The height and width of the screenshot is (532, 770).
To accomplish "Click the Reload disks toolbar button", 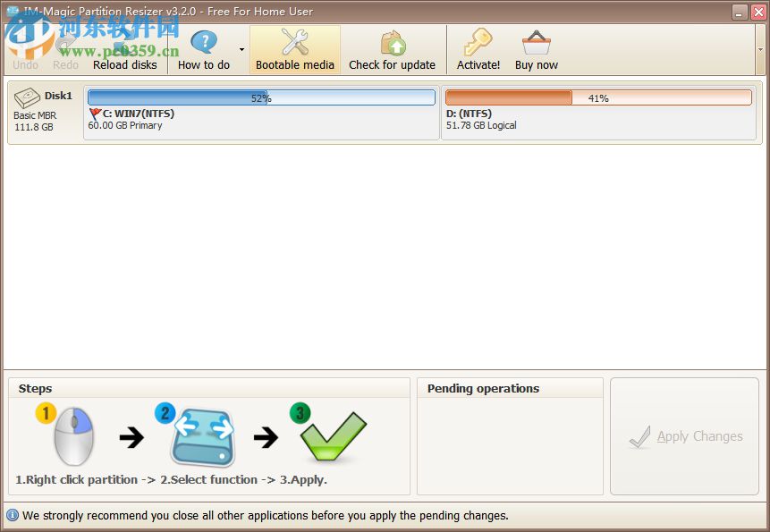I will pos(124,50).
